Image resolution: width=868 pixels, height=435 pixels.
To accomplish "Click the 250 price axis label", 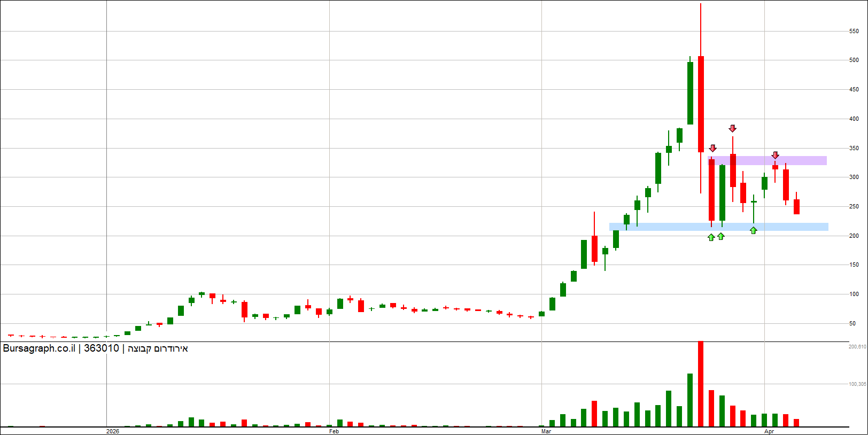I will [854, 206].
